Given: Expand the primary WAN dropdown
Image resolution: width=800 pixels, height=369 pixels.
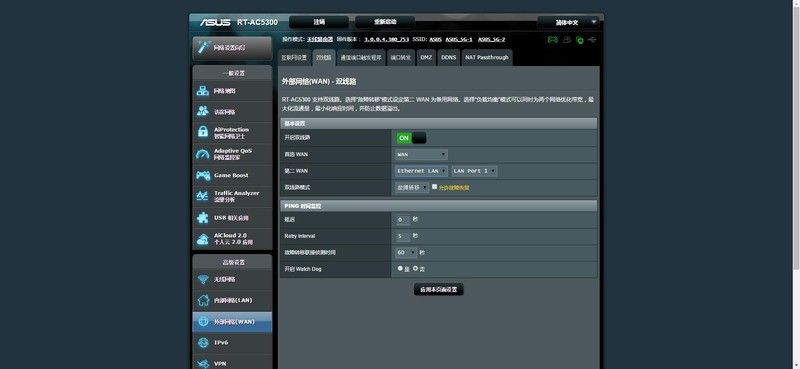Looking at the screenshot, I should (x=421, y=154).
